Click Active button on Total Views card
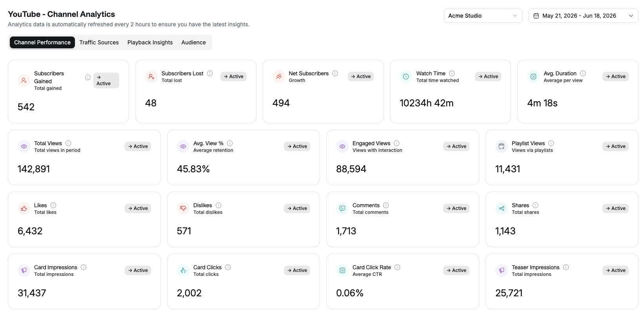The width and height of the screenshot is (644, 314). [138, 146]
